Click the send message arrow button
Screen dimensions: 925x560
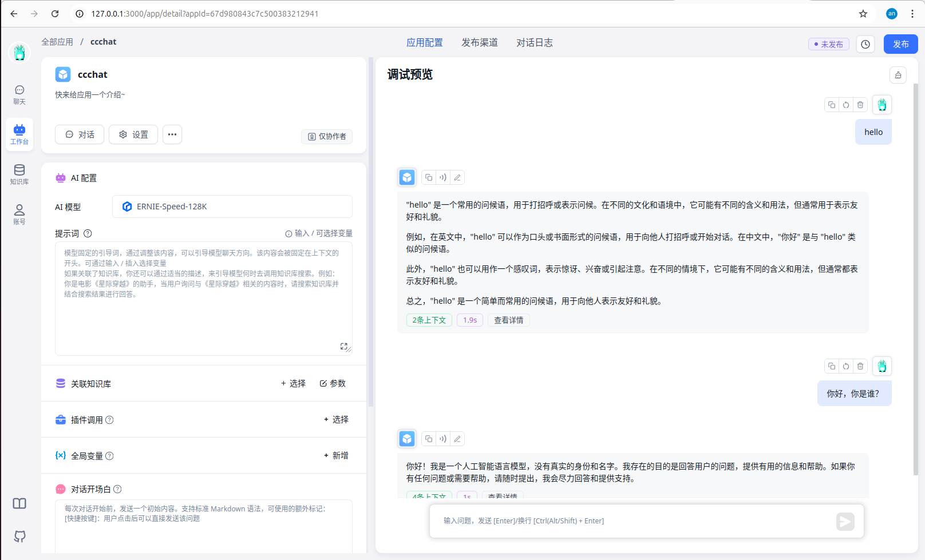(845, 521)
